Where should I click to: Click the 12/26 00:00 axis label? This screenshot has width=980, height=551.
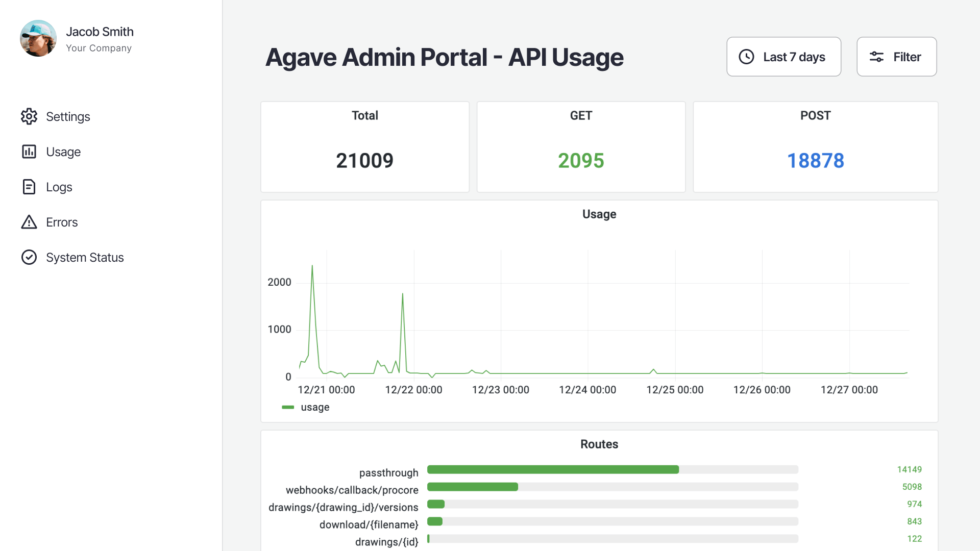(x=762, y=390)
